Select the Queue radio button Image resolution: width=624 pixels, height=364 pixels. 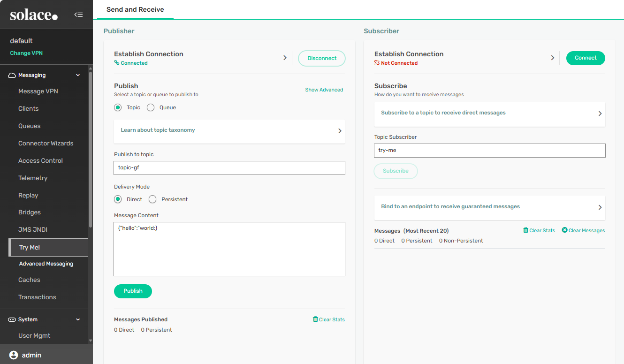click(x=151, y=107)
